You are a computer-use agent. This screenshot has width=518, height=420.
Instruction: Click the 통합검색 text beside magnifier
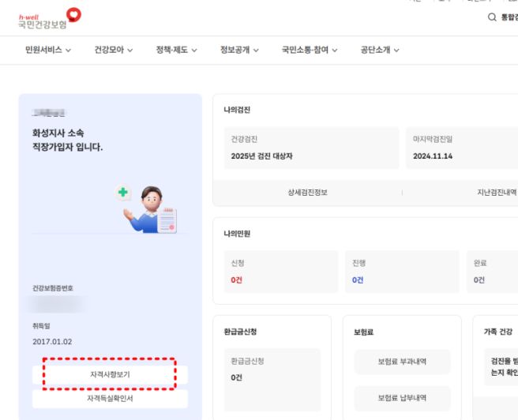(509, 17)
